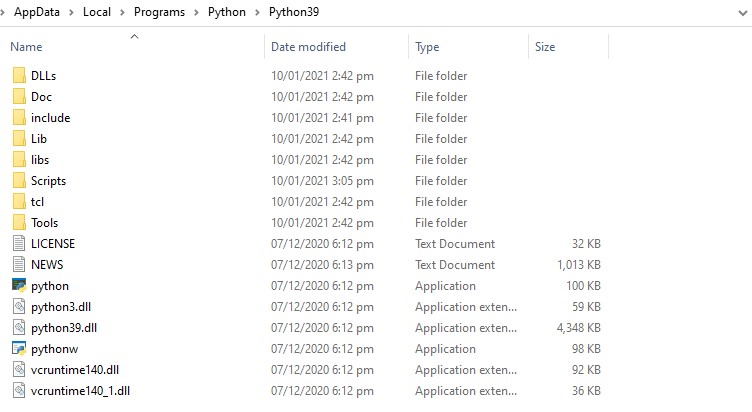Select the Scripts folder icon
This screenshot has width=752, height=412.
[19, 181]
